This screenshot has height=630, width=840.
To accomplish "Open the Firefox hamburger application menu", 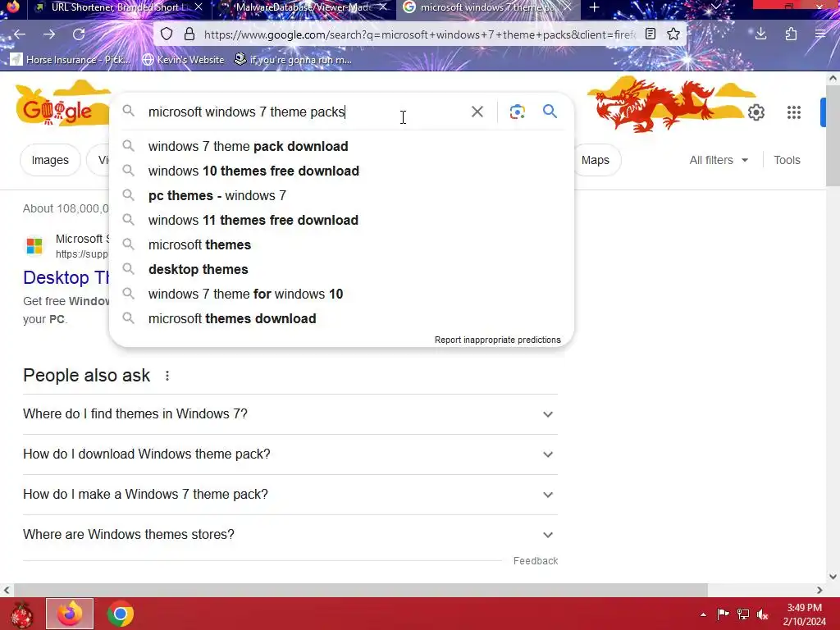I will (x=820, y=34).
